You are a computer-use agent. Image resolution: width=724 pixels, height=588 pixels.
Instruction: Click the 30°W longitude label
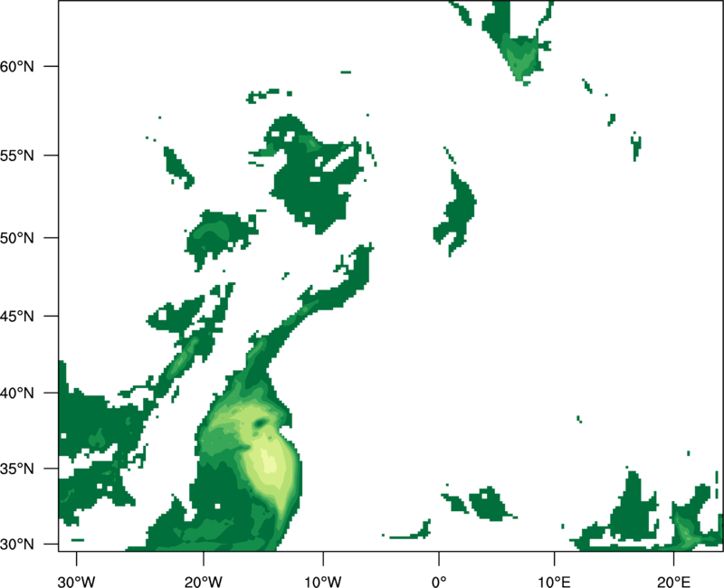click(x=76, y=582)
